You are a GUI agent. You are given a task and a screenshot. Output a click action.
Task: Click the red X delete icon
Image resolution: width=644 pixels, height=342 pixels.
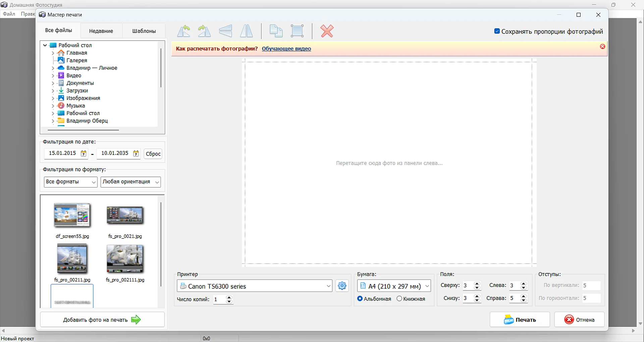point(327,31)
